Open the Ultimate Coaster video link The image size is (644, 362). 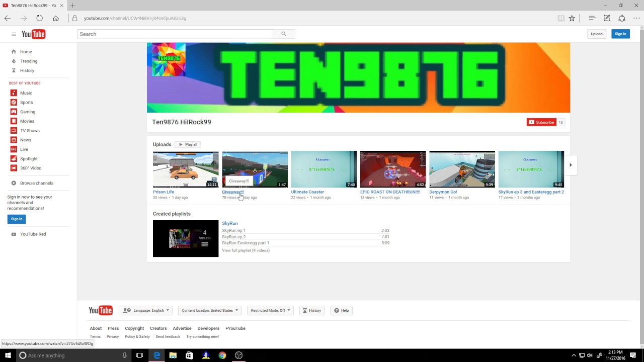[307, 192]
